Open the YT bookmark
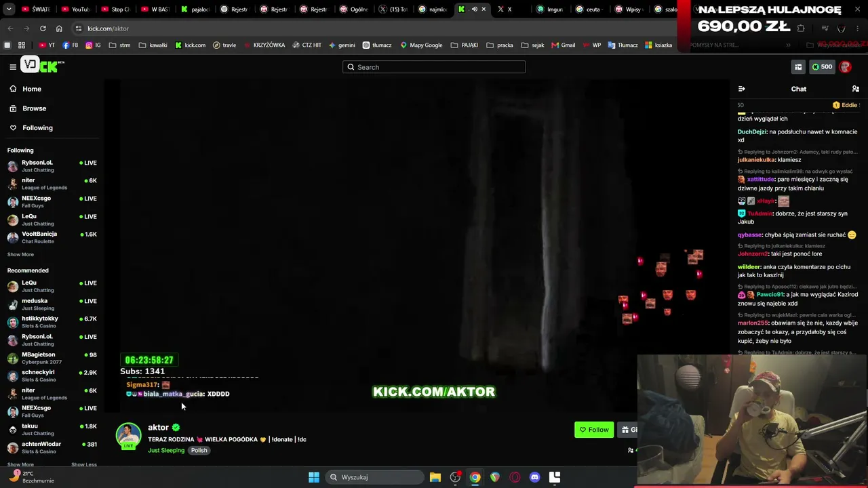The width and height of the screenshot is (868, 488). point(47,45)
